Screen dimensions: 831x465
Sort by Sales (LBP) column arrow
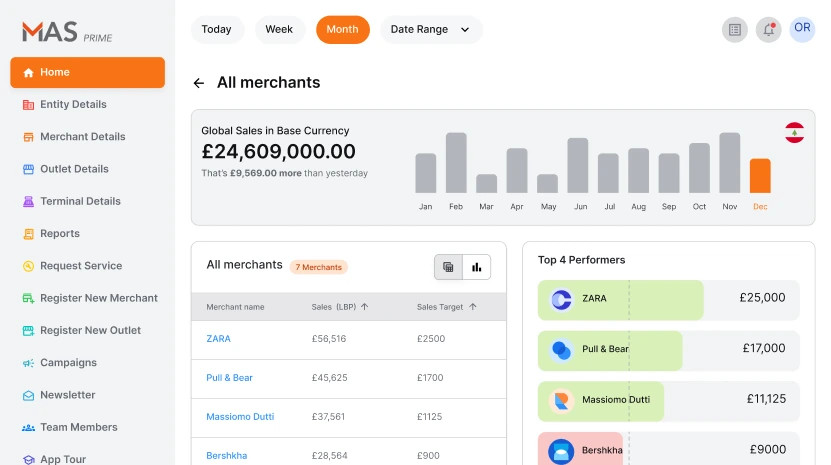pos(365,307)
